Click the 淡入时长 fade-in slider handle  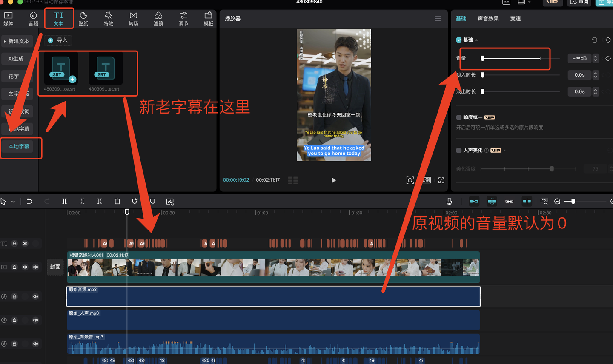pos(482,75)
